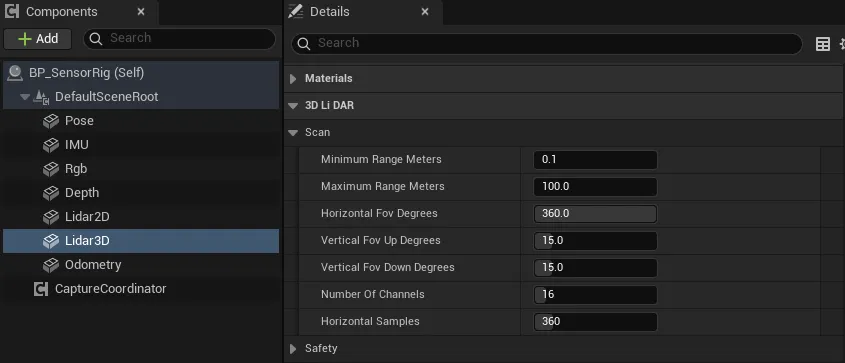Focus the Details search field
845x363 pixels.
coord(546,44)
